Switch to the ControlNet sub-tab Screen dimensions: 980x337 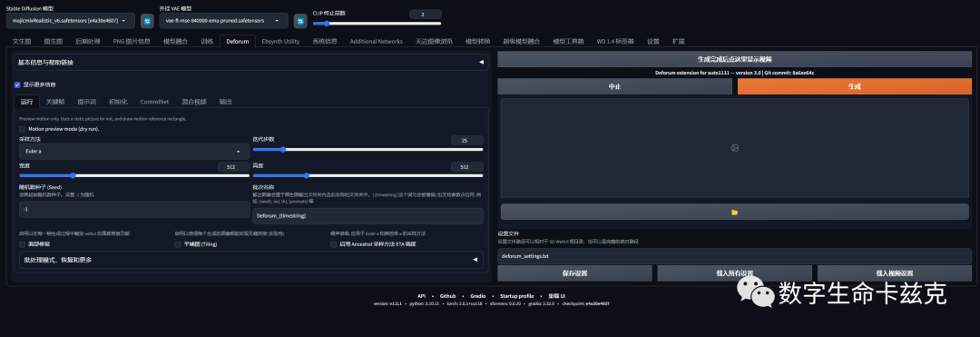coord(154,102)
